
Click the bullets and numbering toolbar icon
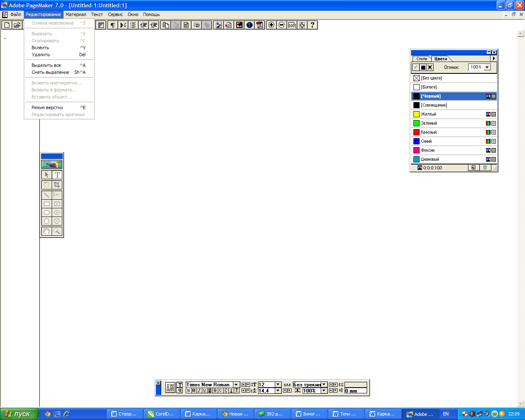(x=133, y=25)
